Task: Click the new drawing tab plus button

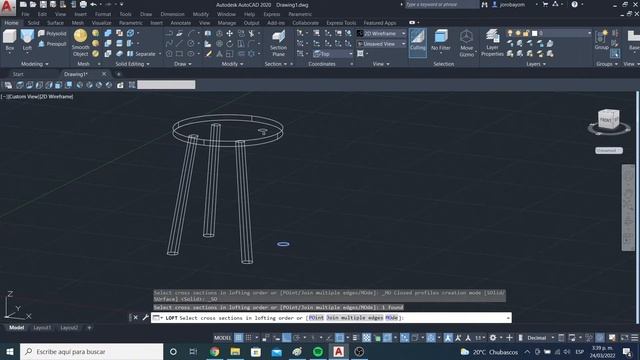Action: 119,74
